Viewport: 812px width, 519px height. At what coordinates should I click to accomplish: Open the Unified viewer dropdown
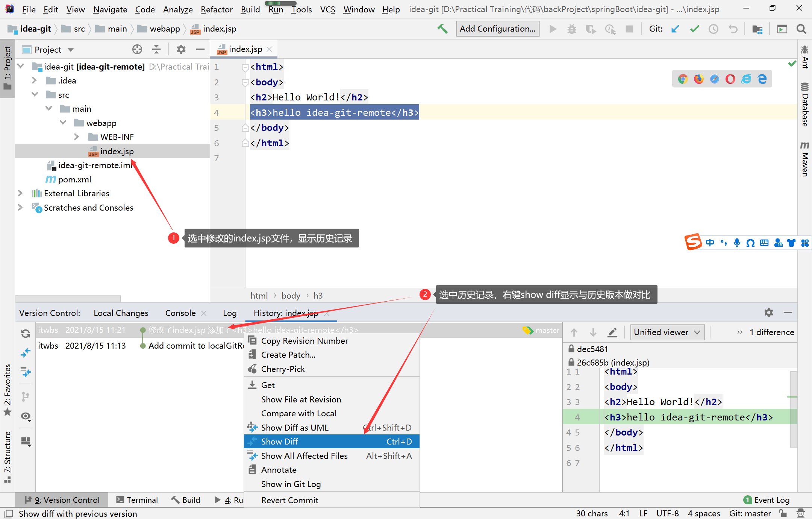(667, 332)
